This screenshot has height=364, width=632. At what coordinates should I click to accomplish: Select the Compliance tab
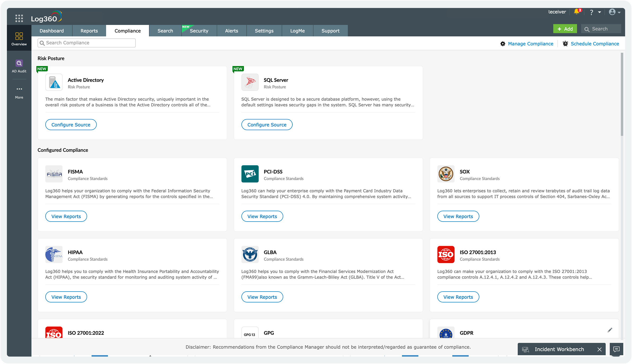click(128, 31)
